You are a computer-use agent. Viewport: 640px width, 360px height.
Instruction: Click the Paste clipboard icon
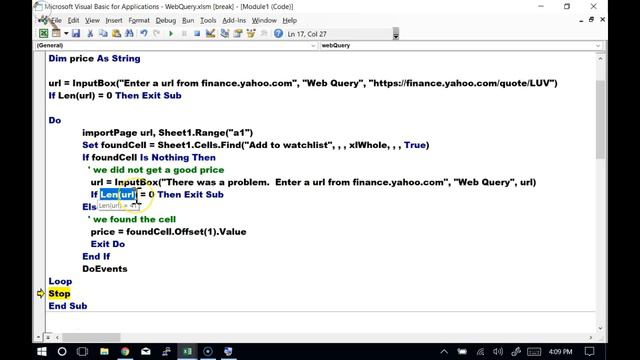(116, 33)
